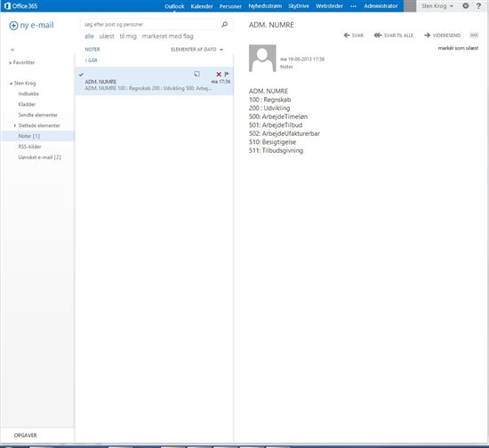Toggle the checkmark on ADM. NUMRE item
The image size is (489, 448).
click(x=81, y=75)
